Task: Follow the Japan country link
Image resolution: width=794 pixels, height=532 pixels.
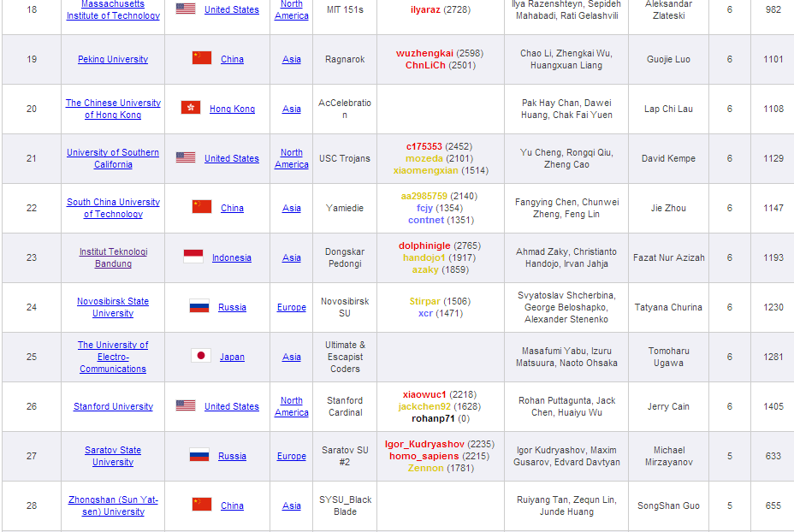Action: coord(232,357)
